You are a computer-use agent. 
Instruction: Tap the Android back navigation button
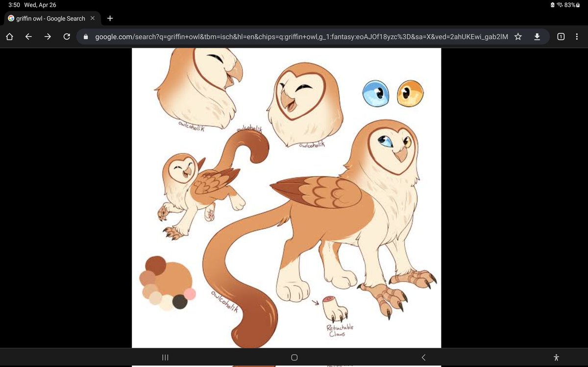click(x=423, y=358)
